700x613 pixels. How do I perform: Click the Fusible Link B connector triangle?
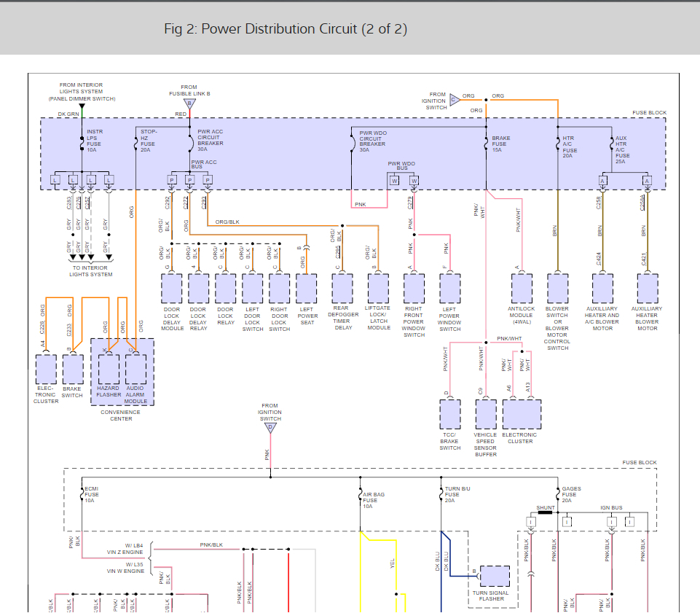[x=189, y=104]
